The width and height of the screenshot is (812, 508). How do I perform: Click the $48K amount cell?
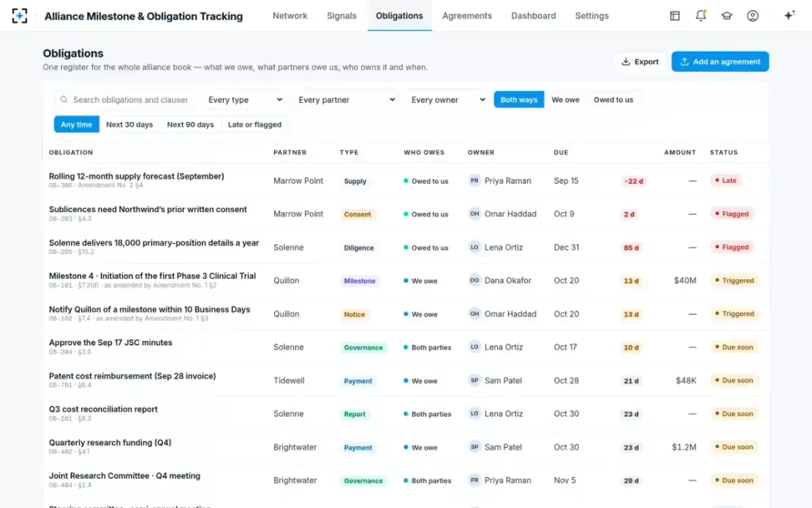coord(685,381)
